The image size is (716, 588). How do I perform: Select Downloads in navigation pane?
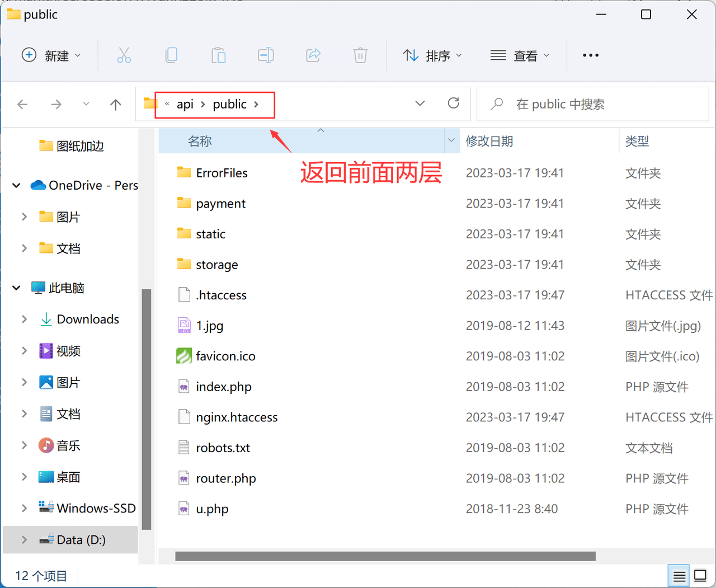[x=79, y=319]
